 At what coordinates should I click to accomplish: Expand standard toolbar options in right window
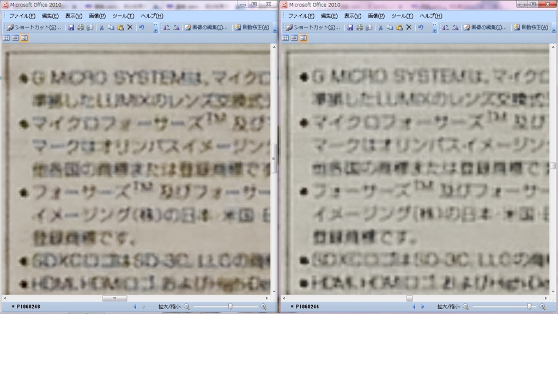[434, 28]
